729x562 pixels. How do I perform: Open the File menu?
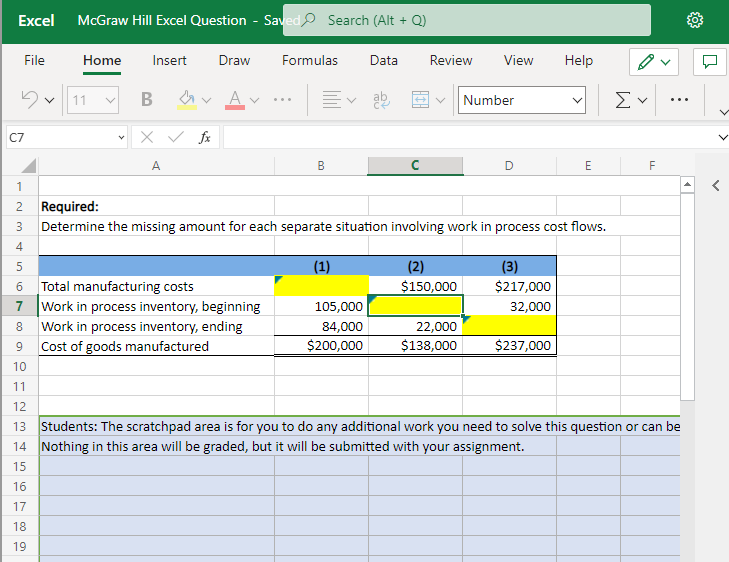tap(34, 60)
